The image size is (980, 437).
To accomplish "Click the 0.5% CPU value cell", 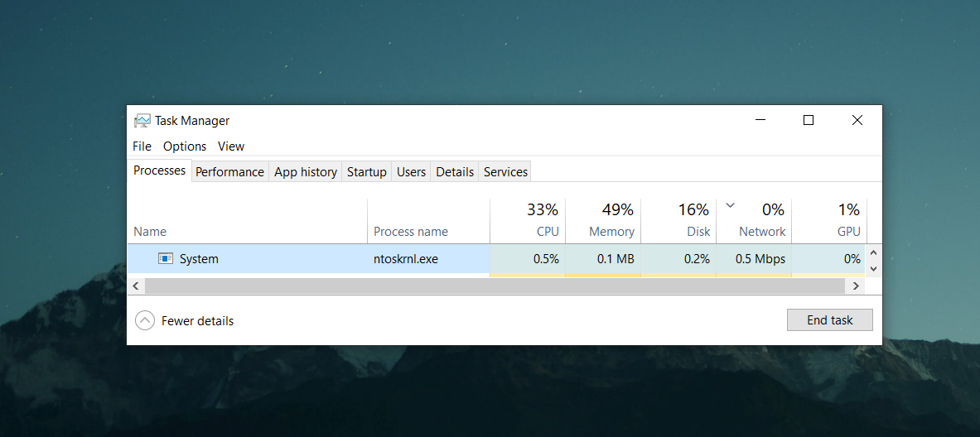I will (x=529, y=258).
